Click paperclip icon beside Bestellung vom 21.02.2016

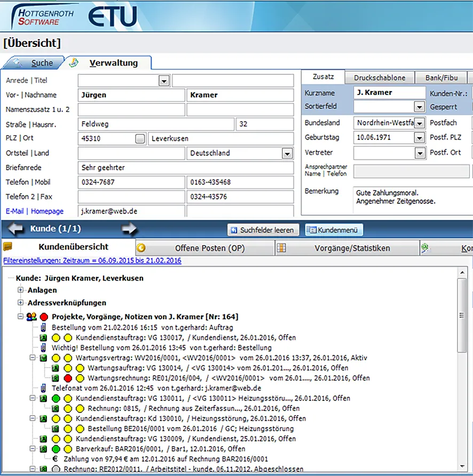43,327
